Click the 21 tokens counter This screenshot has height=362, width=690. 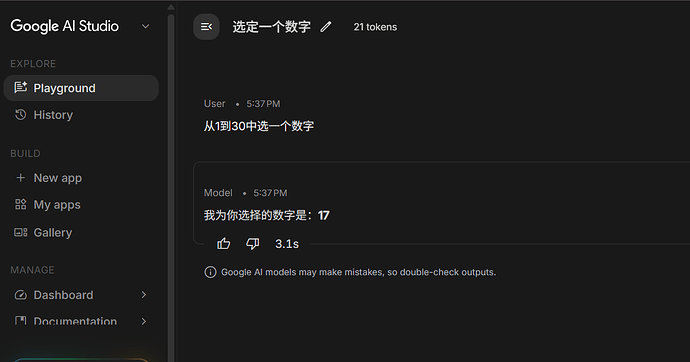point(375,27)
